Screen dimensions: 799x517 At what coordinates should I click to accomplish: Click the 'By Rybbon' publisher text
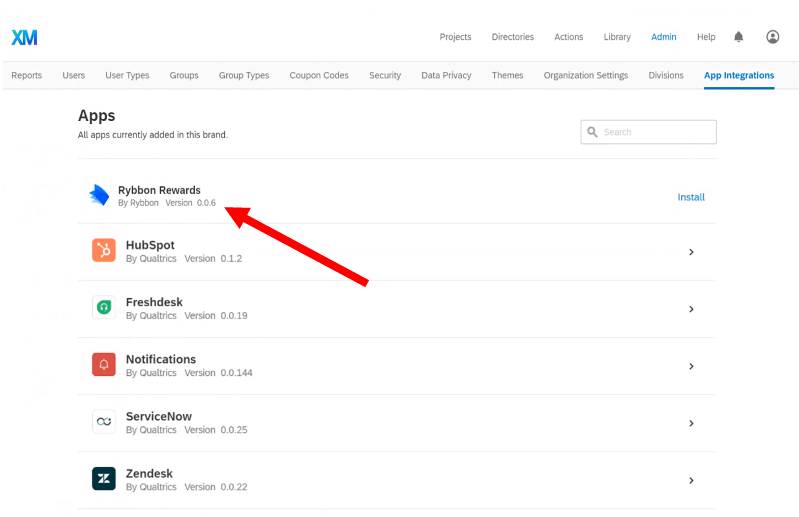tap(138, 203)
